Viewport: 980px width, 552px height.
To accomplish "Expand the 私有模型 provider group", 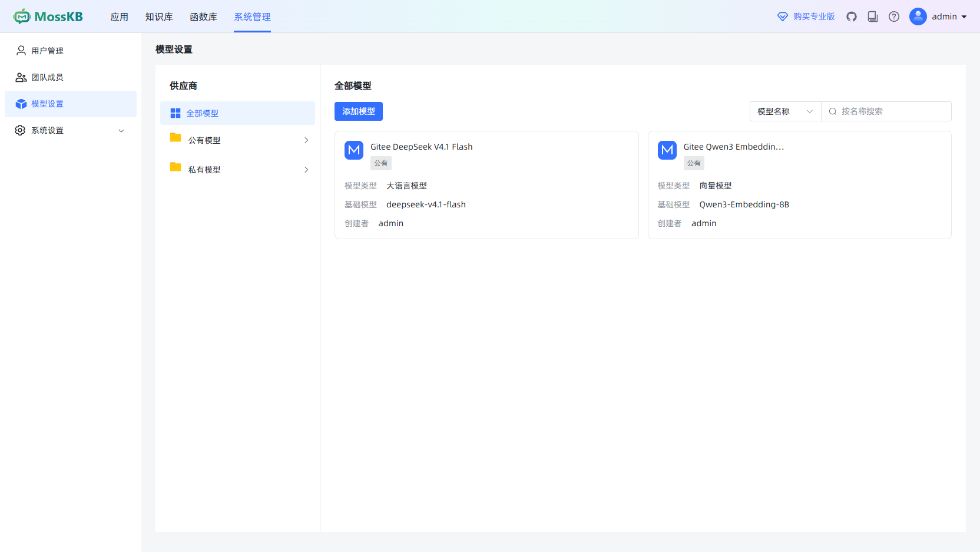I will click(x=306, y=170).
